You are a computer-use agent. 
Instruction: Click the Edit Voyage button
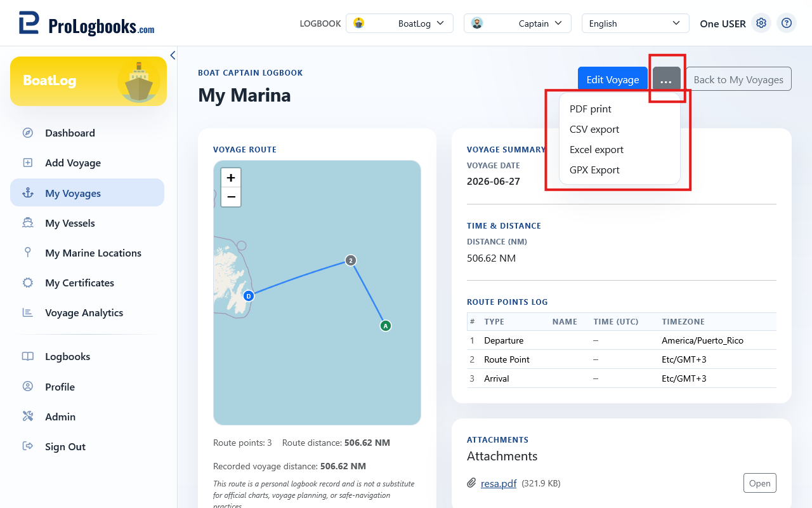(613, 79)
